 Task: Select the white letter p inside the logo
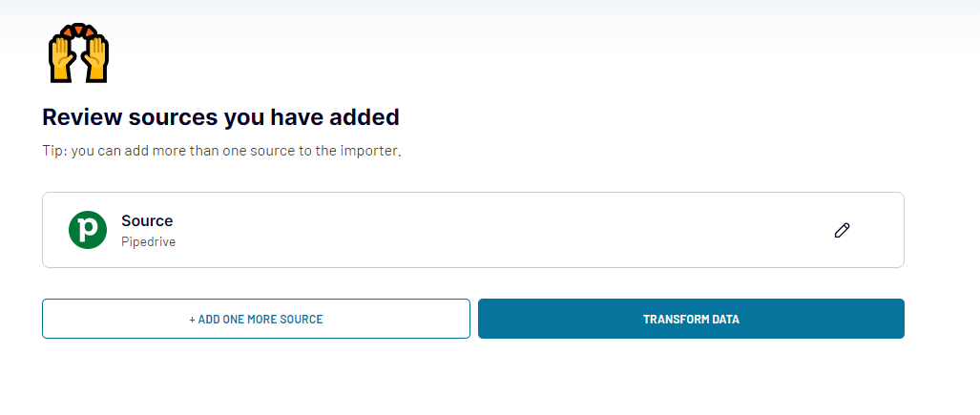coord(89,231)
